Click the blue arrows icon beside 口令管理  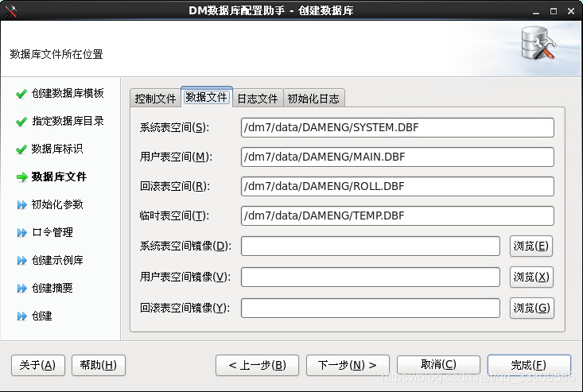22,233
